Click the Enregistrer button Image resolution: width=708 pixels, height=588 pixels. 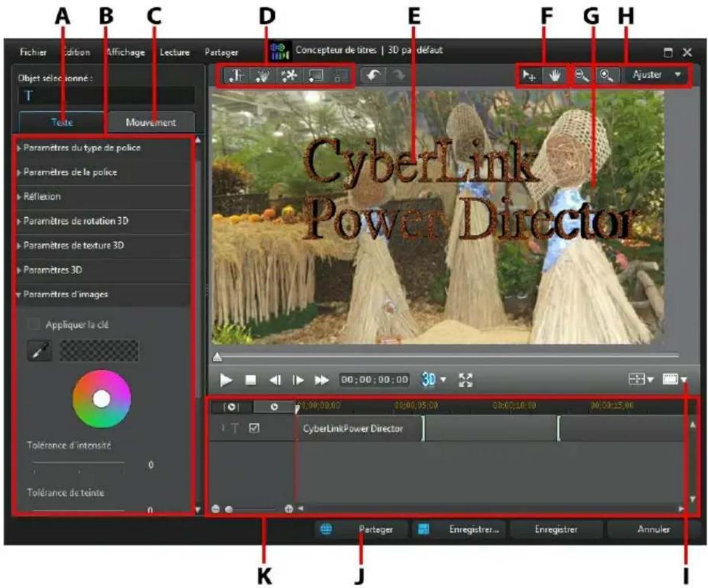click(556, 529)
